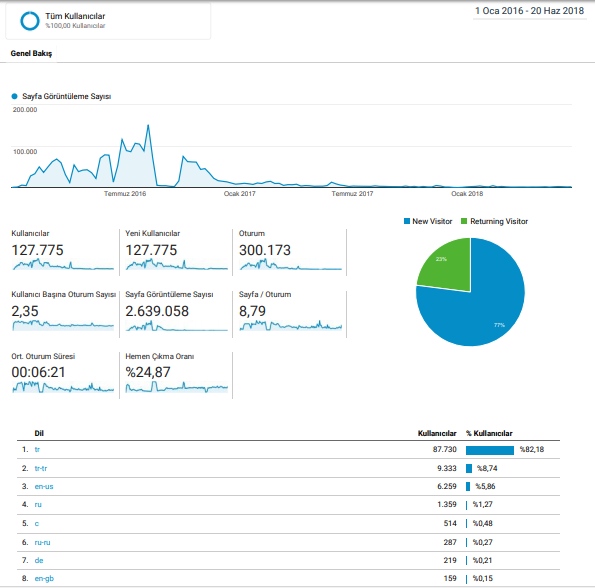Click the Sayfa Görüntüleme Sayısı legend dot
The height and width of the screenshot is (588, 595).
[14, 96]
